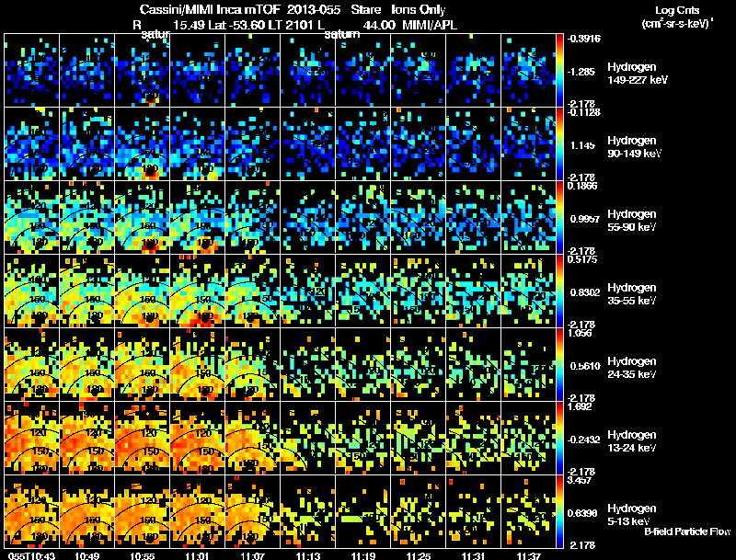This screenshot has width=736, height=560.
Task: Click the 0.8302 scale value
Action: click(585, 292)
